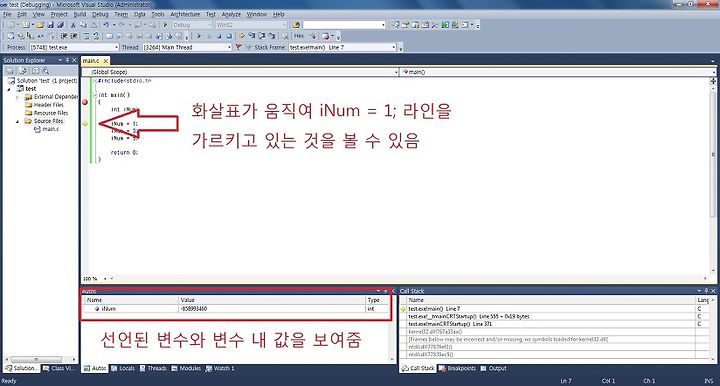Viewport: 720px width, 386px height.
Task: Click the Open File folder icon
Action: [x=40, y=25]
